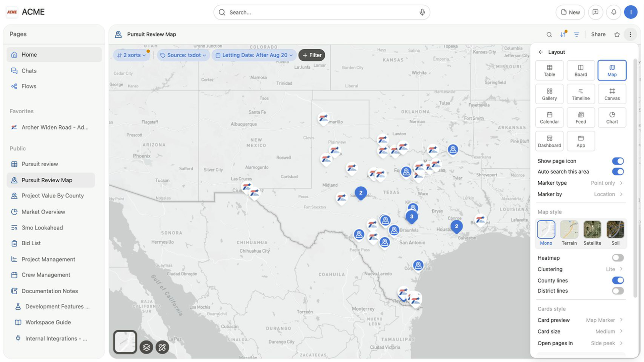The height and width of the screenshot is (362, 644).
Task: Select the Dashboard layout
Action: tap(549, 141)
